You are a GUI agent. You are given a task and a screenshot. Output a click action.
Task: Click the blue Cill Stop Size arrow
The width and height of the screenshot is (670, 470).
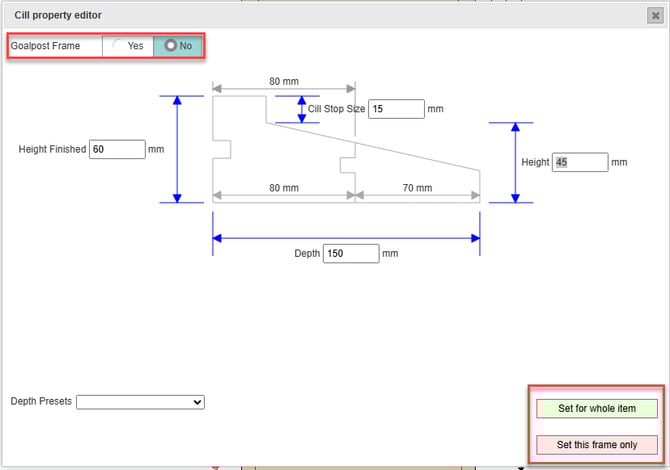301,109
